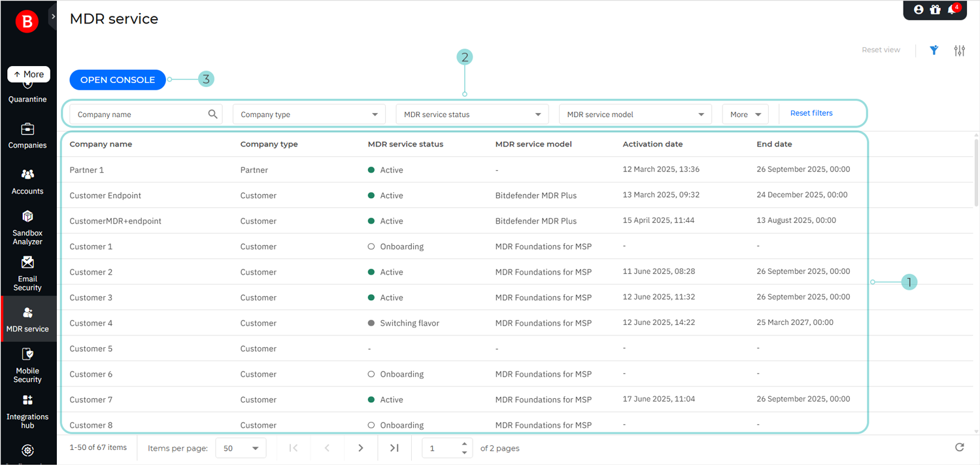This screenshot has width=980, height=465.
Task: Select MDR service in sidebar menu
Action: click(x=27, y=319)
